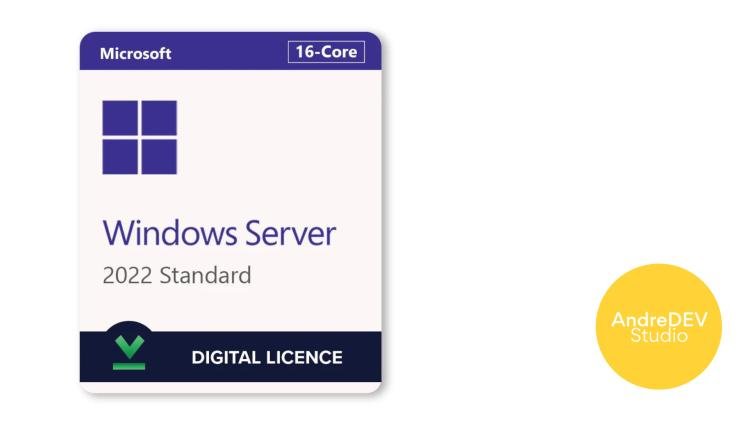The image size is (750, 421).
Task: Click the bottom-right square of Windows logo
Action: coord(159,157)
